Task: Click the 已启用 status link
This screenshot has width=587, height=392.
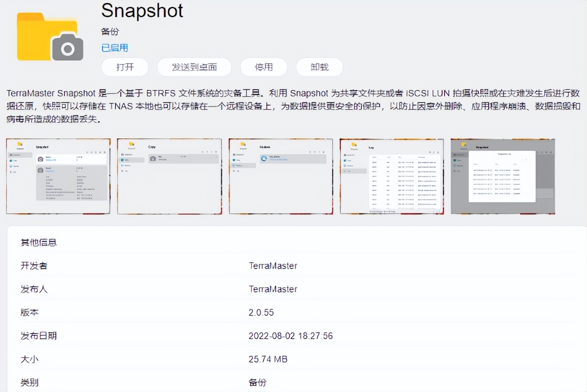Action: point(114,48)
